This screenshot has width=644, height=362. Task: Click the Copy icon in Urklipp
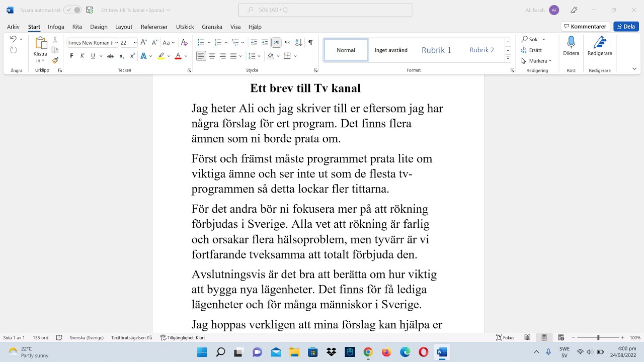55,50
